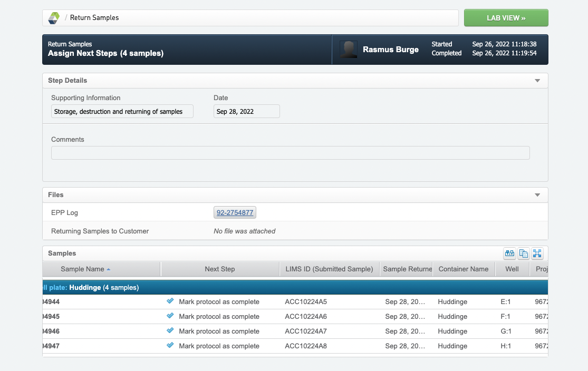Viewport: 588px width, 371px height.
Task: Open the Date field showing Sep 28, 2022
Action: (246, 111)
